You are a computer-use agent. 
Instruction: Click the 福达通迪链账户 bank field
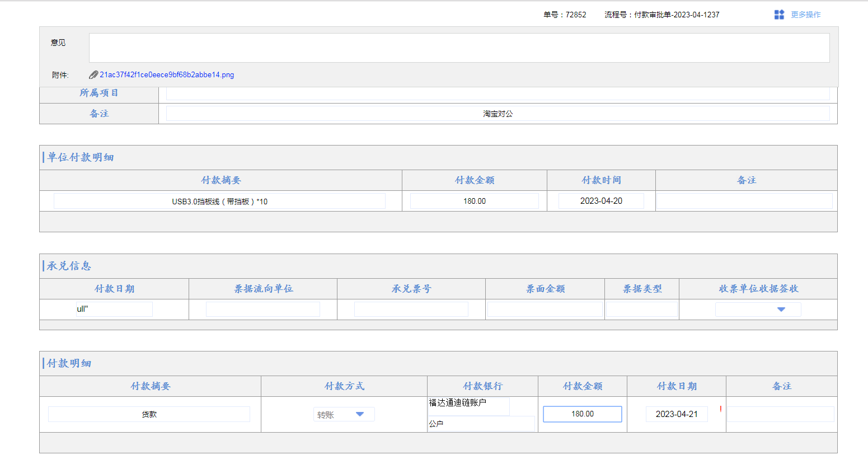coord(469,406)
